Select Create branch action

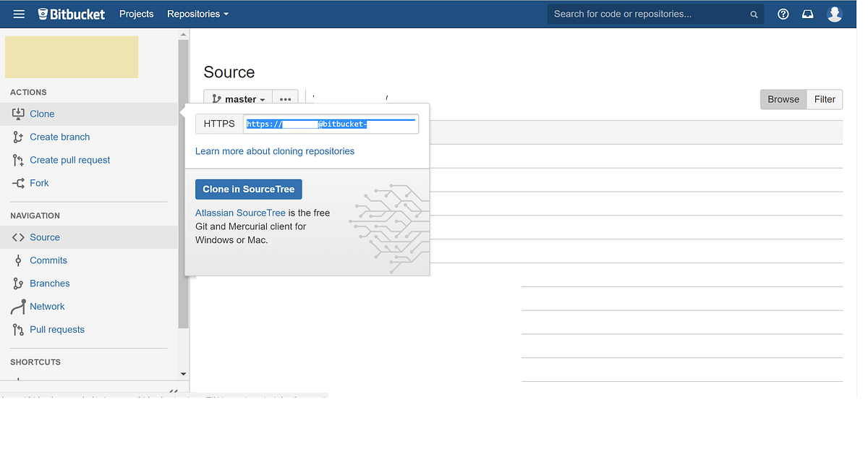coord(60,137)
